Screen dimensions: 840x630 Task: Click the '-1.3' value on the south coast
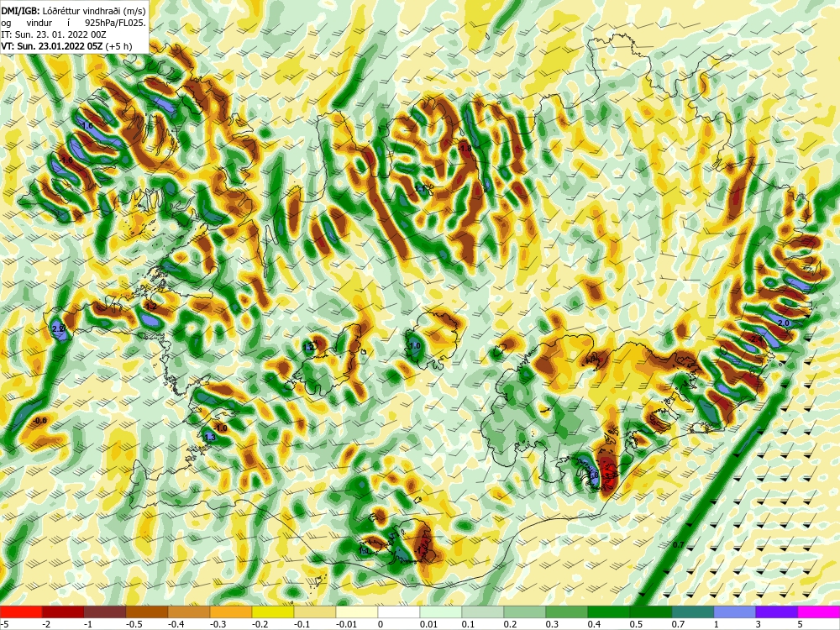click(x=421, y=549)
